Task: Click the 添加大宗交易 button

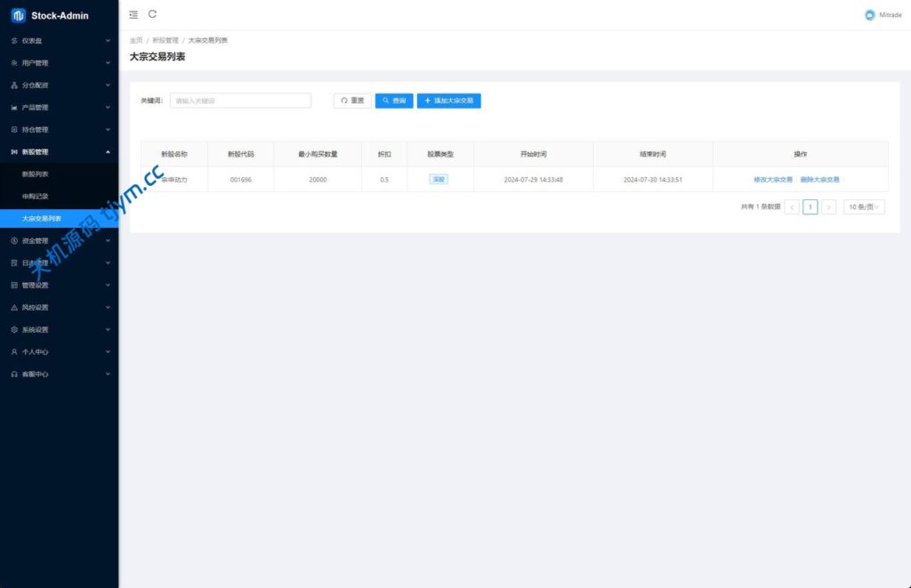Action: (448, 101)
